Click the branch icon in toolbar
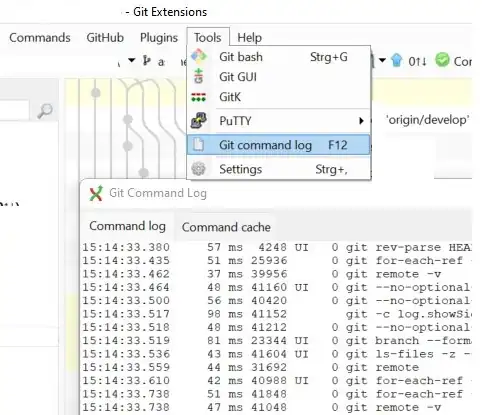 [146, 61]
